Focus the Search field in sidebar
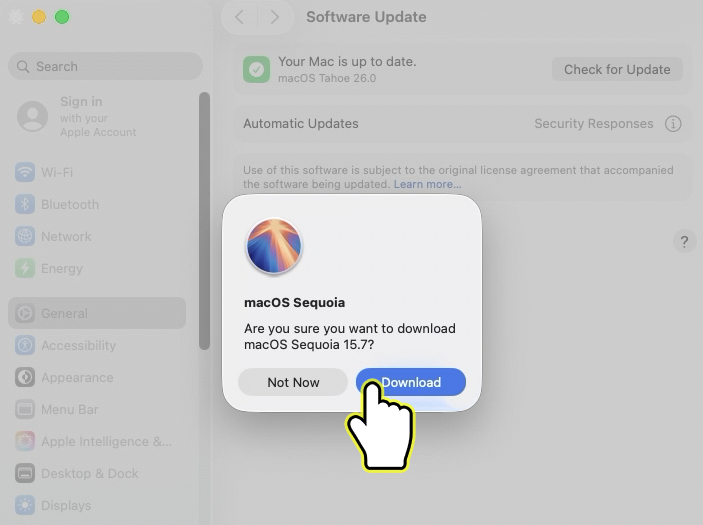 [105, 66]
